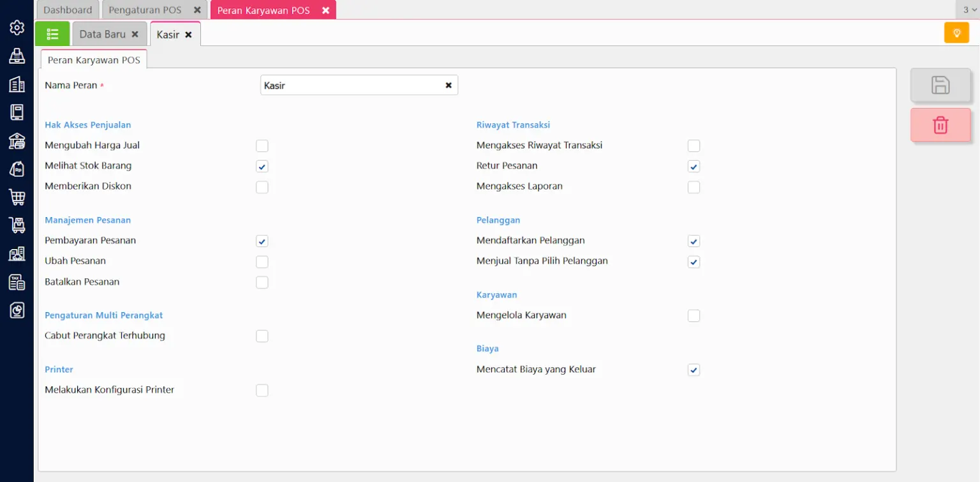Click the TAX calculator sidebar icon
This screenshot has width=980, height=482.
(x=17, y=282)
